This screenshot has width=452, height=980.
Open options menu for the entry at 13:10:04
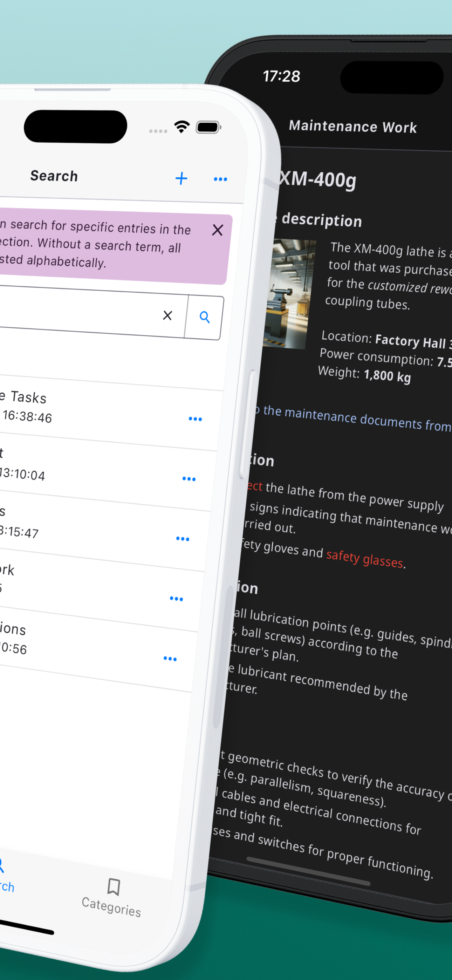(189, 478)
